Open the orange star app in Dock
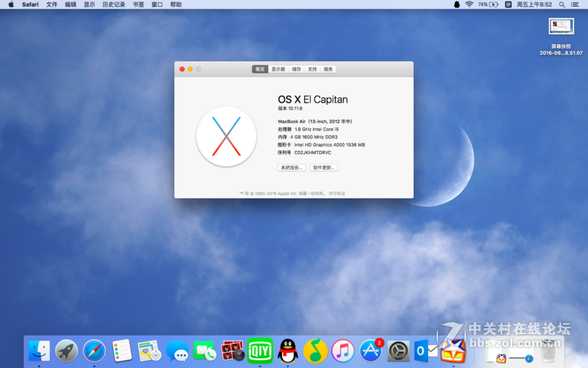The image size is (588, 368). pyautogui.click(x=453, y=351)
